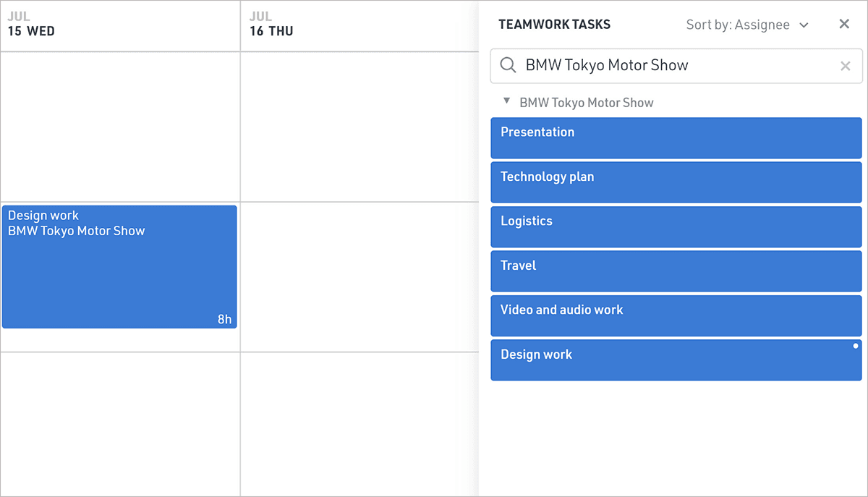Click the 8h duration label on event
Viewport: 868px width, 497px height.
pos(224,319)
